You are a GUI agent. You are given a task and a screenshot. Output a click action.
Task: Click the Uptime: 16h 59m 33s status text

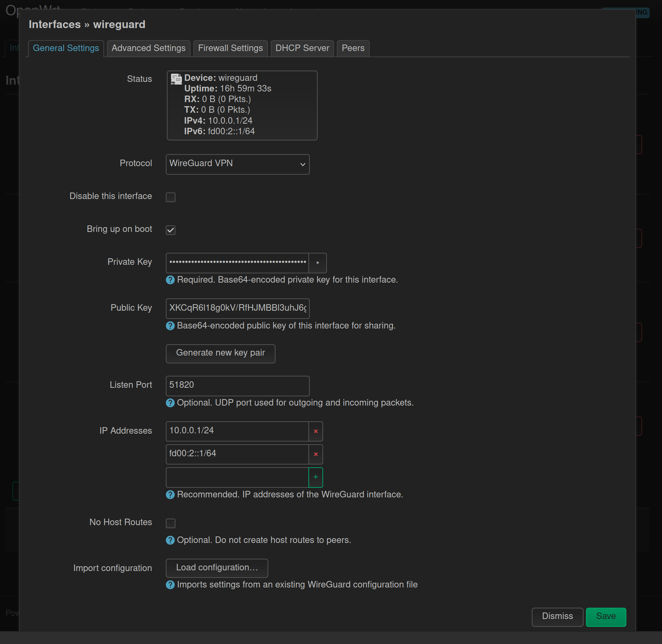(228, 89)
